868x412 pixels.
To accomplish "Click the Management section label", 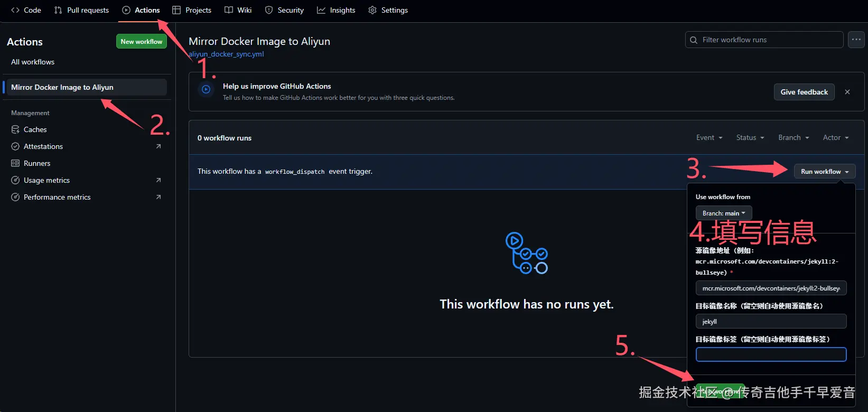I will click(30, 113).
